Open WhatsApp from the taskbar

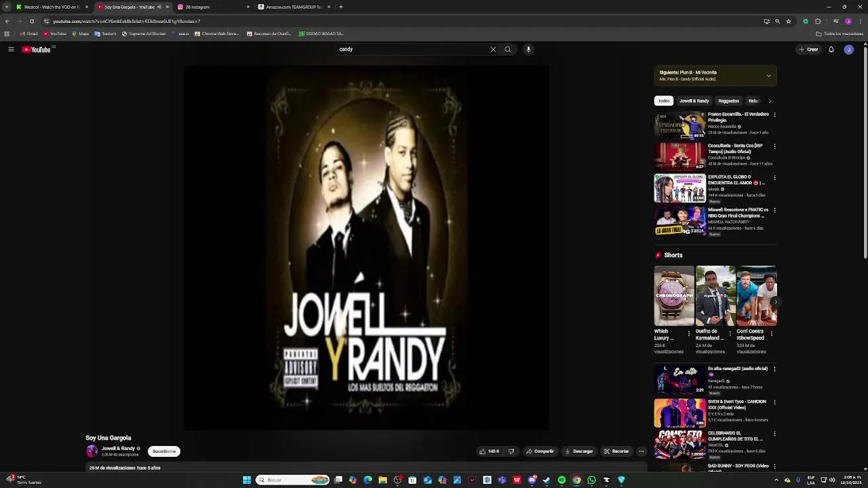(x=591, y=480)
